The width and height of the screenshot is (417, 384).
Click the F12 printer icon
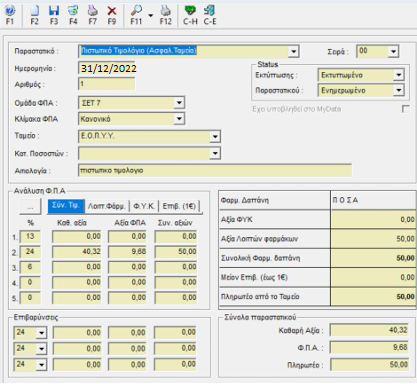click(x=165, y=15)
